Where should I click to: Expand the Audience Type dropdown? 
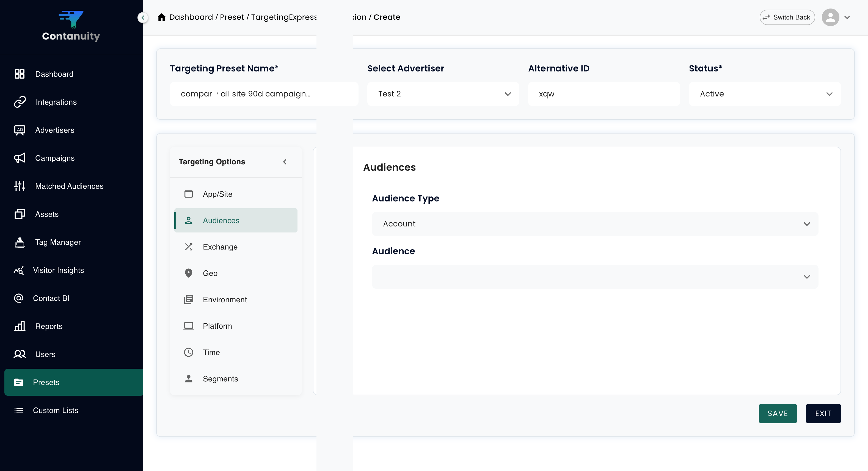[x=595, y=224]
